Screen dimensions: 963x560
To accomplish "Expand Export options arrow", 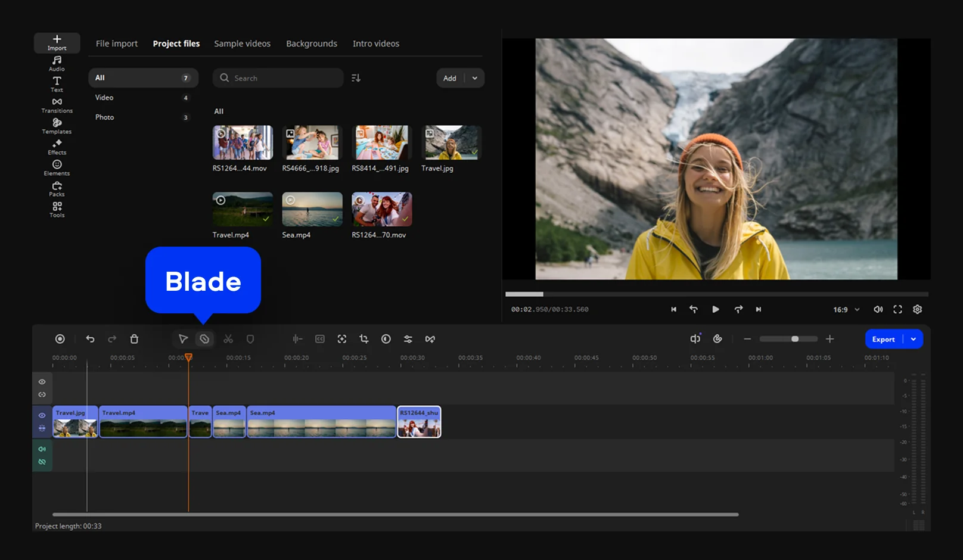I will click(x=914, y=339).
